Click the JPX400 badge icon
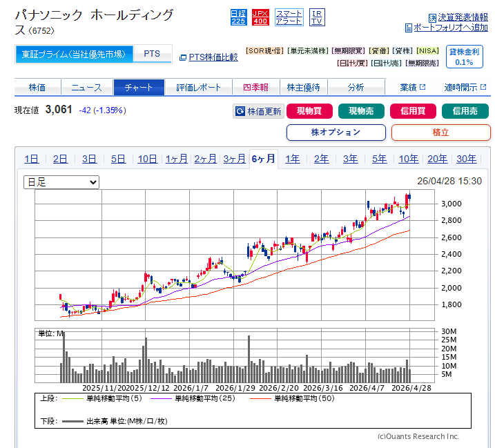Image resolution: width=495 pixels, height=448 pixels. (x=260, y=17)
